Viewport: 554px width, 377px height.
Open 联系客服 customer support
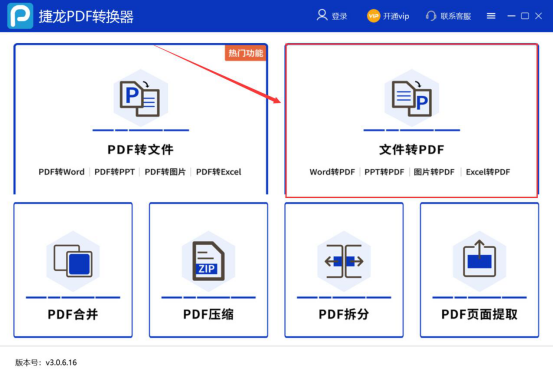(x=455, y=16)
